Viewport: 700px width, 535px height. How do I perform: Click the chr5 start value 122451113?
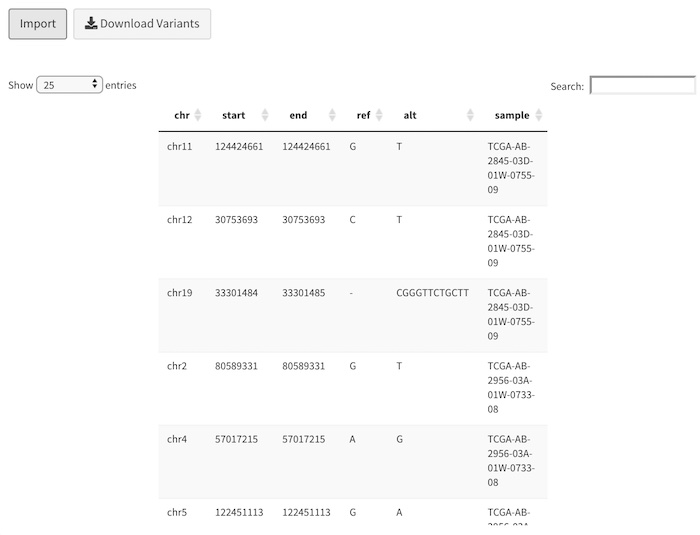click(239, 512)
